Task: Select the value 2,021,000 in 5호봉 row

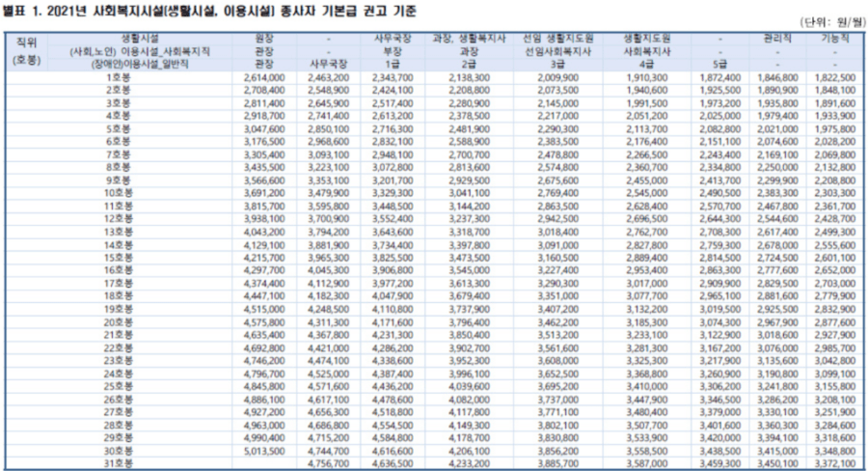Action: [x=777, y=129]
